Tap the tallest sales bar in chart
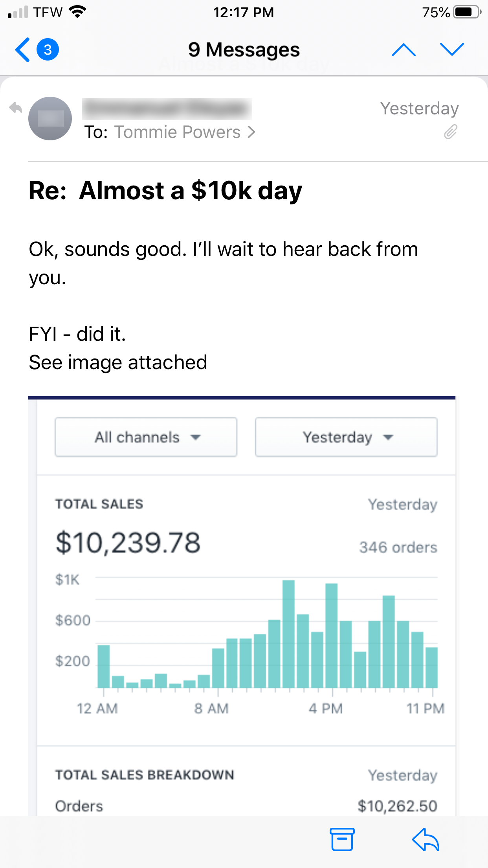The width and height of the screenshot is (488, 868). click(x=288, y=633)
